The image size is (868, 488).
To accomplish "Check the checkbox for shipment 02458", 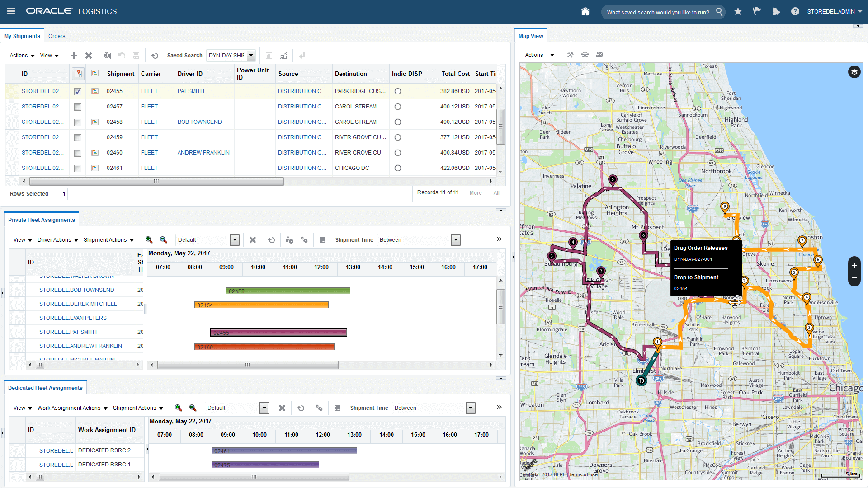I will click(78, 122).
